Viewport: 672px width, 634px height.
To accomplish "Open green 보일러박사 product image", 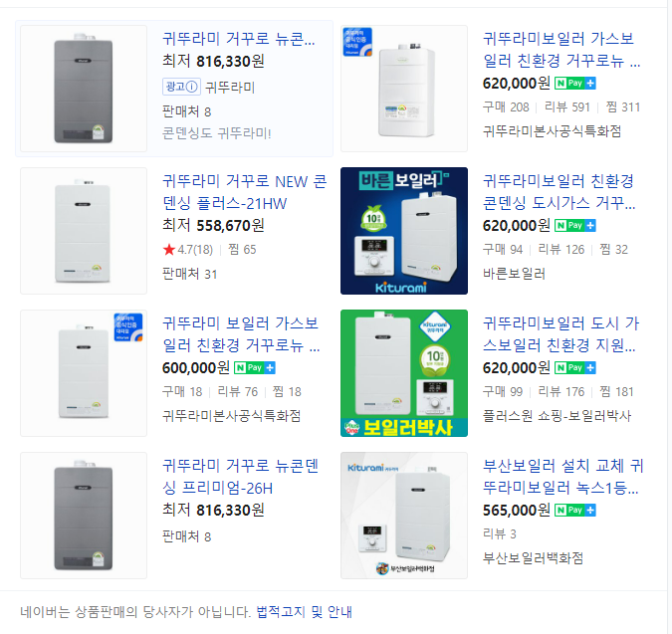I will [x=404, y=372].
